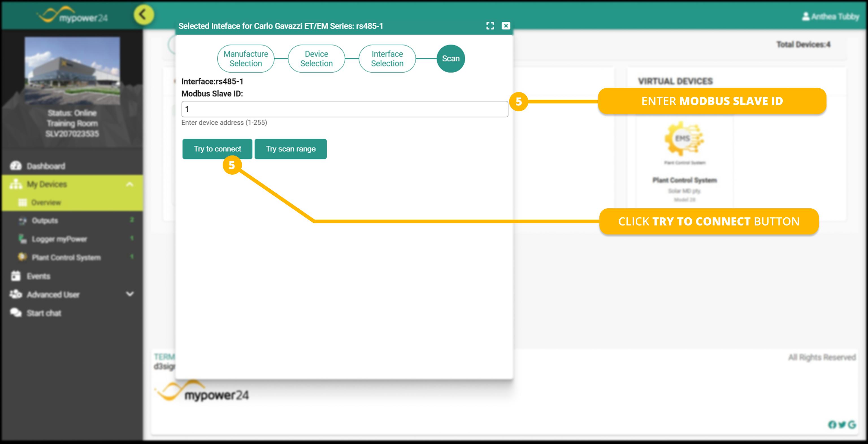
Task: Open Dashboard from sidebar
Action: (46, 166)
